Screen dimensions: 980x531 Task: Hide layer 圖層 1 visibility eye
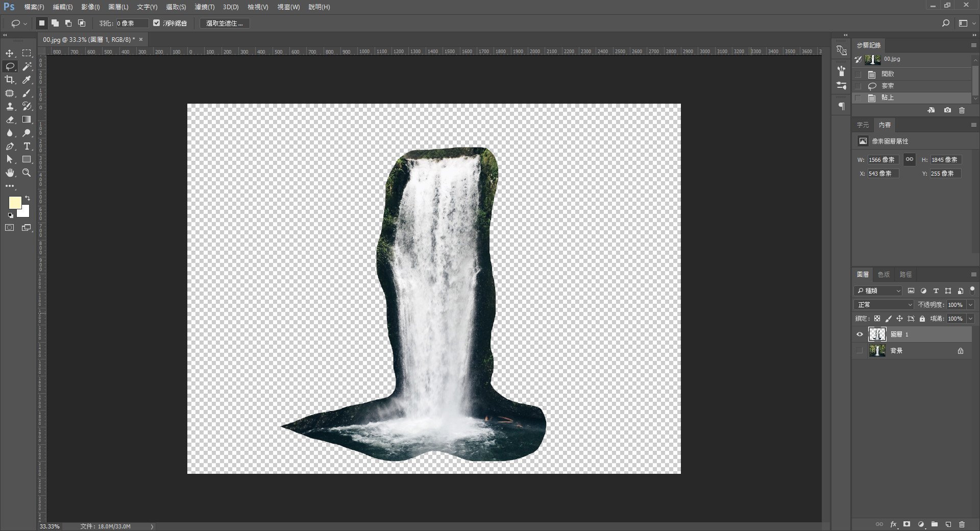(860, 334)
